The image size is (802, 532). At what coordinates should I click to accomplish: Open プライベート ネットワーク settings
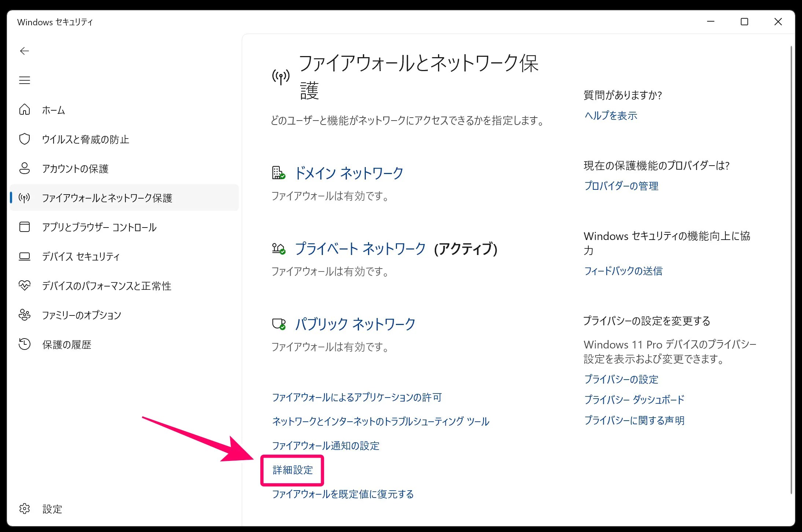pos(360,249)
